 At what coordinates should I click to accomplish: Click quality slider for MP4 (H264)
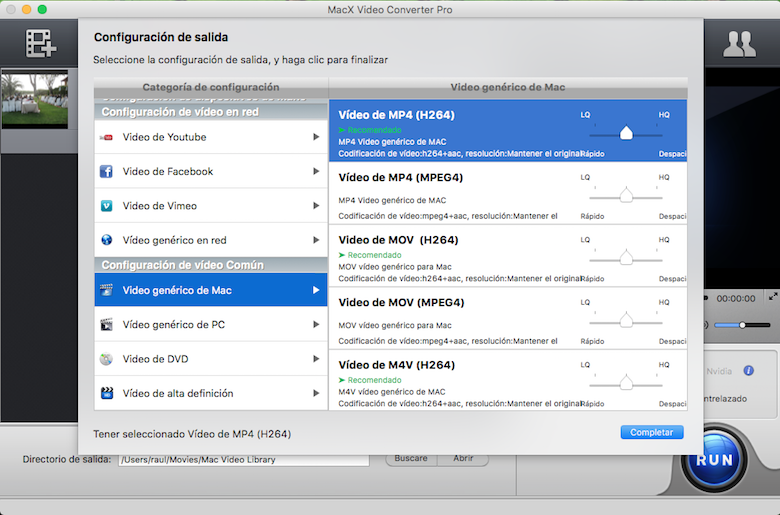click(x=626, y=133)
